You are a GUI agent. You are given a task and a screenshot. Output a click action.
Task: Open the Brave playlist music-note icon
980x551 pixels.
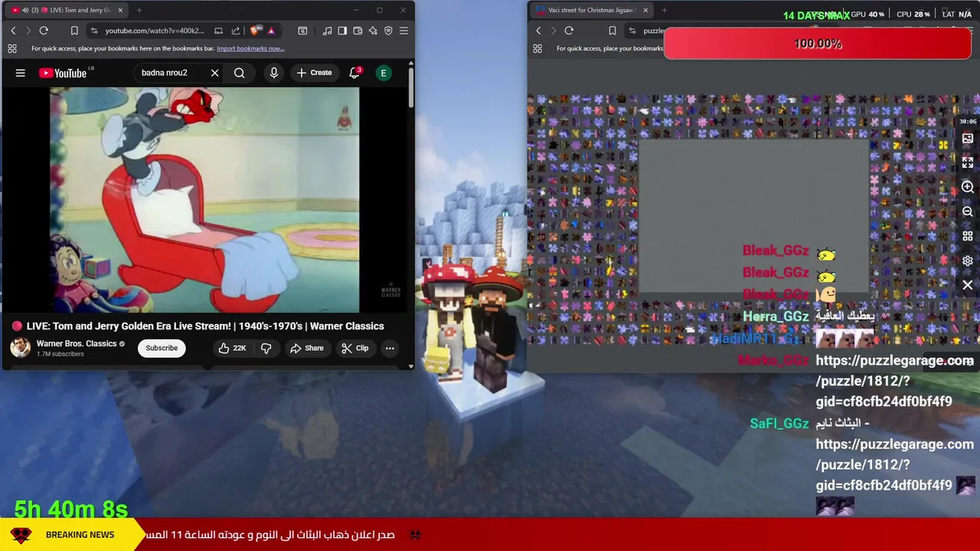tap(327, 31)
